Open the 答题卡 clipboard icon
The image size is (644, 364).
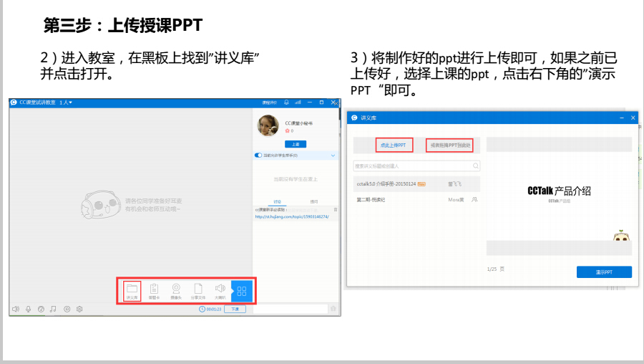[x=154, y=290]
